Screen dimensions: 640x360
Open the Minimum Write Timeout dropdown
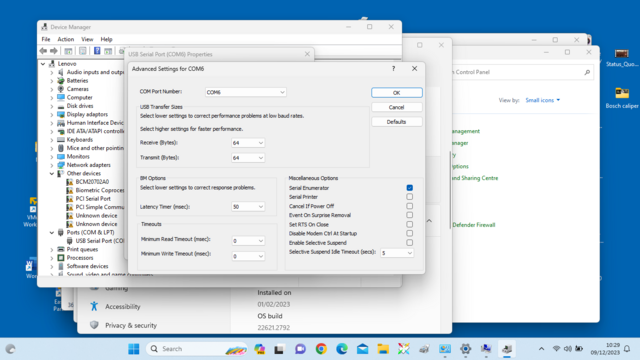pos(248,256)
